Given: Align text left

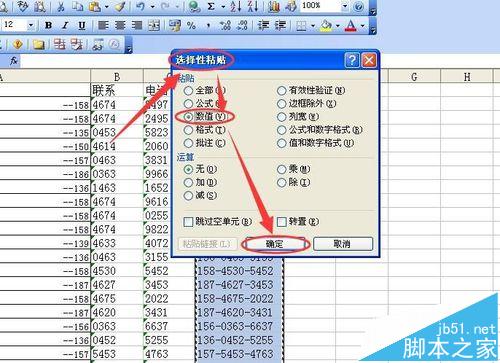Looking at the screenshot, I should [x=103, y=25].
